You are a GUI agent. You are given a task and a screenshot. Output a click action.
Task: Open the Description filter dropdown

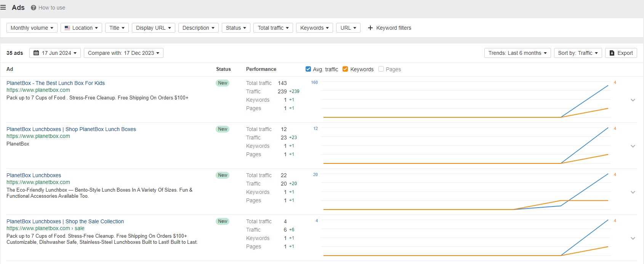[199, 28]
